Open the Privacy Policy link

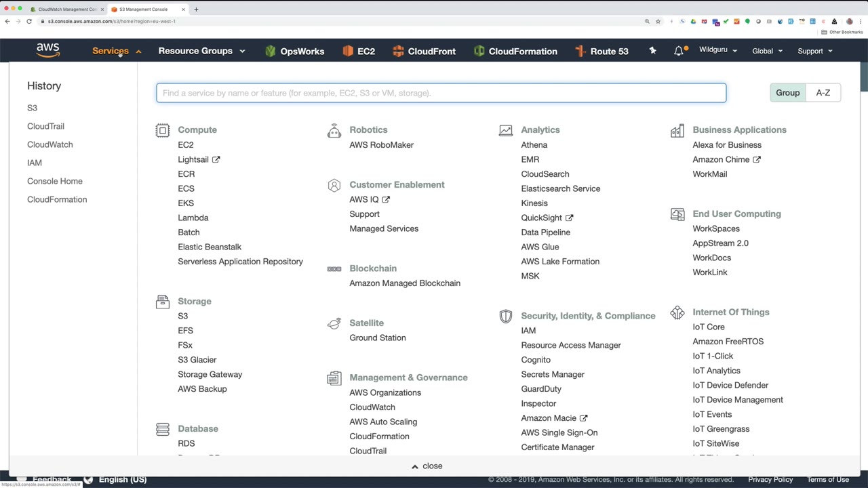pos(770,479)
